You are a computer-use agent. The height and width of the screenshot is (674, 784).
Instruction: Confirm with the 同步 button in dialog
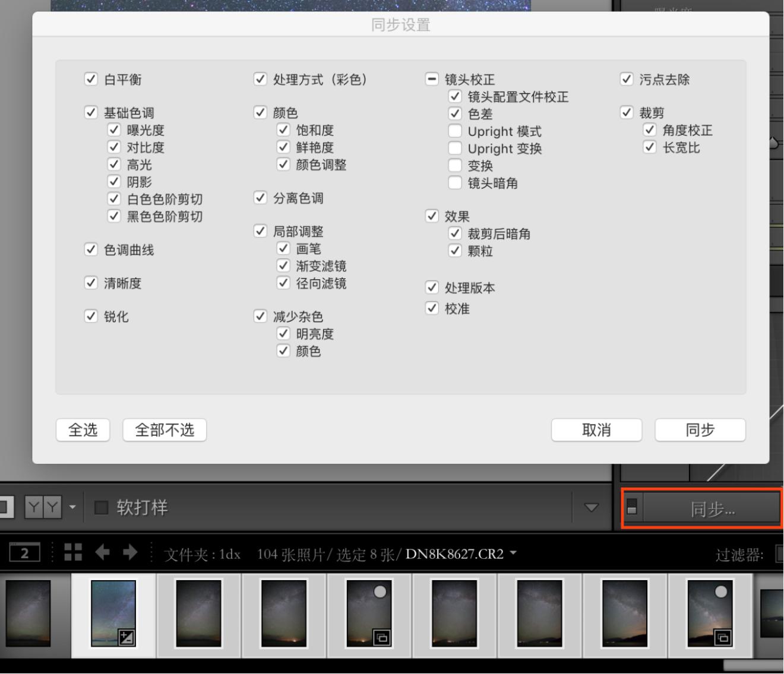[700, 430]
